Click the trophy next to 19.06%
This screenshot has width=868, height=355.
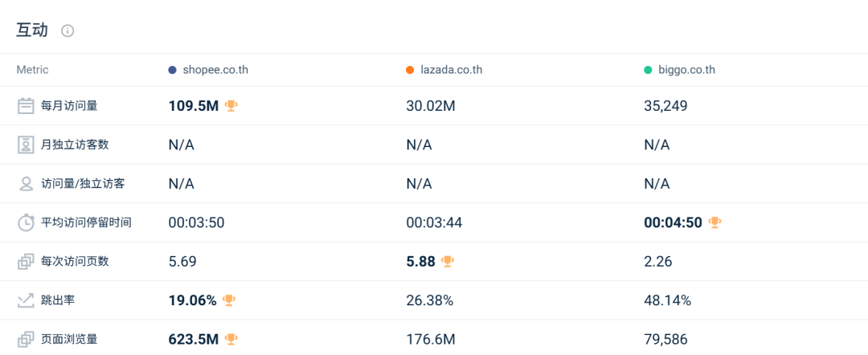(229, 300)
